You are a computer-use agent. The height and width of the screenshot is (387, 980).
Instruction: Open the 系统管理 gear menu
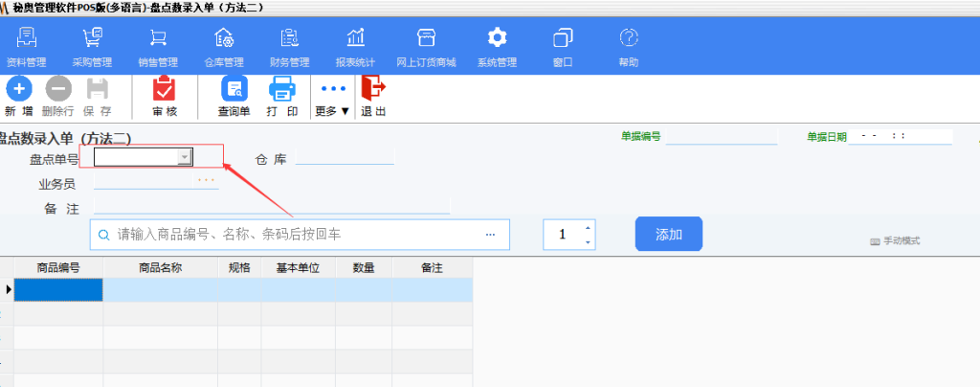click(497, 38)
